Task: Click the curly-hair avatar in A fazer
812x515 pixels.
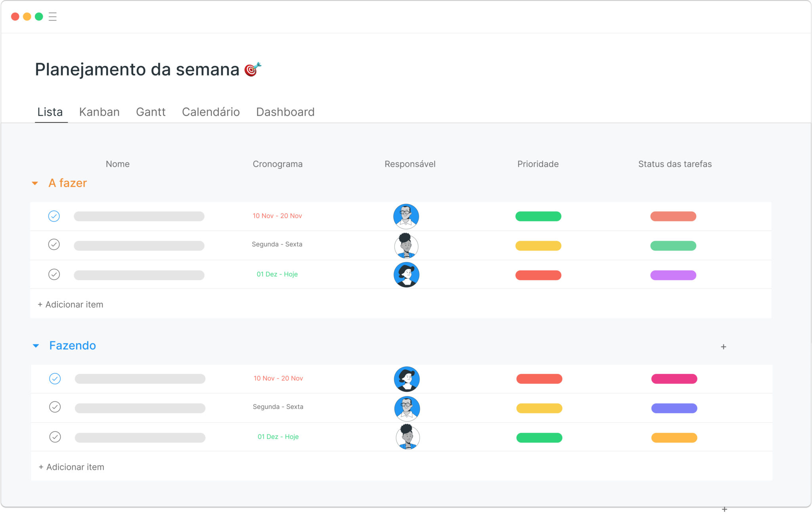Action: (406, 246)
